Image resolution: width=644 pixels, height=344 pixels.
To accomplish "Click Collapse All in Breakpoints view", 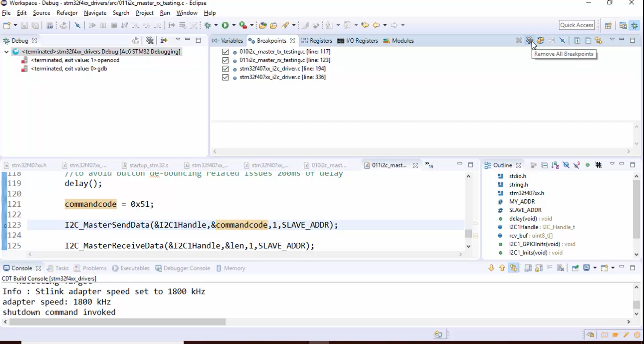I will pyautogui.click(x=588, y=41).
